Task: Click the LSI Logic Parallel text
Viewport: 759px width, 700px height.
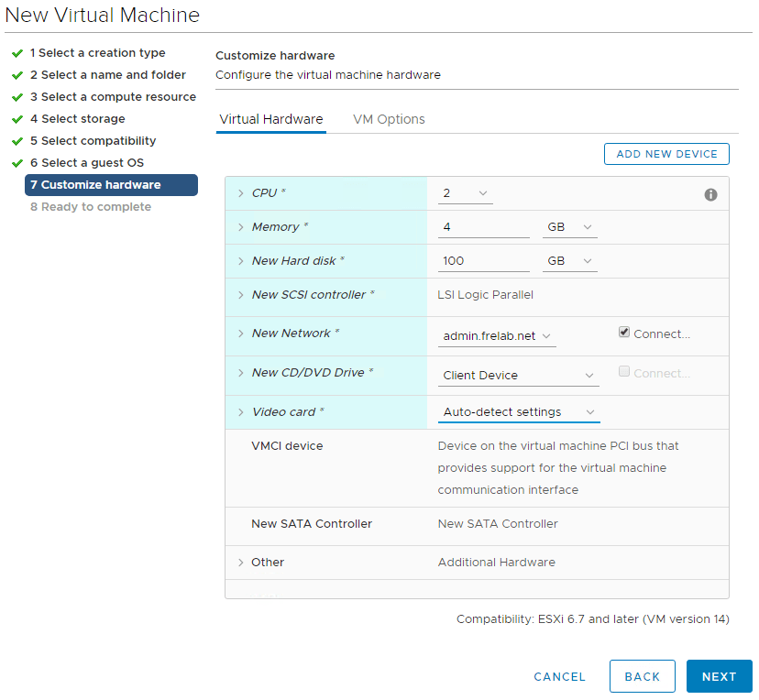Action: (x=486, y=295)
